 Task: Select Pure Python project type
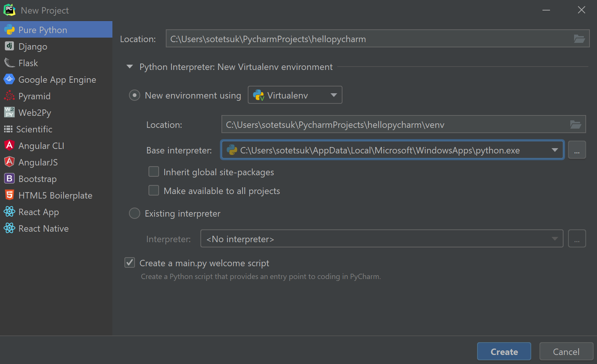pyautogui.click(x=56, y=29)
